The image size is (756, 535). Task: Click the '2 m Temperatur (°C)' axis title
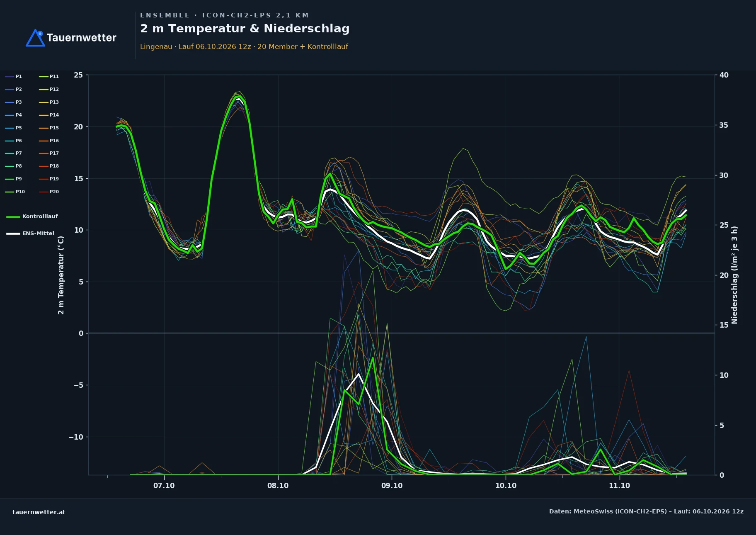61,275
